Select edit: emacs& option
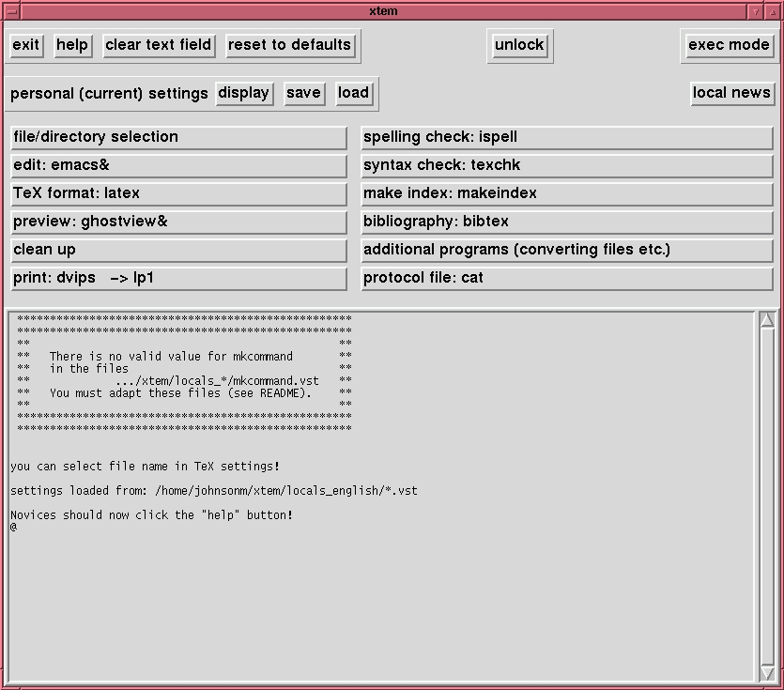The height and width of the screenshot is (690, 784). coord(178,165)
